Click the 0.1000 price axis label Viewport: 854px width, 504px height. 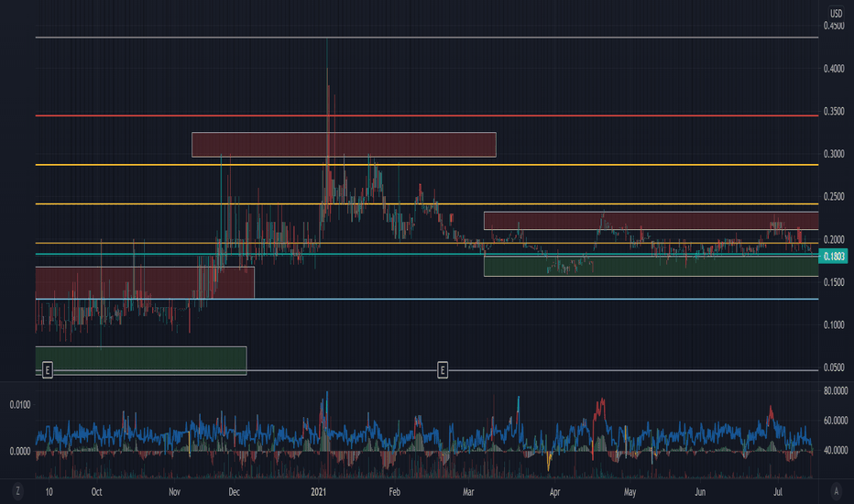click(833, 325)
